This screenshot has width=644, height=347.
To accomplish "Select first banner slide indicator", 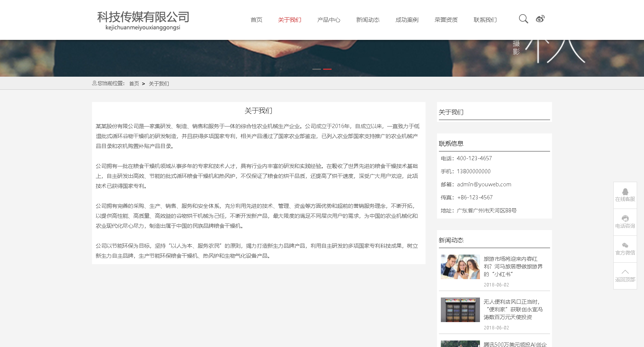I will point(317,69).
